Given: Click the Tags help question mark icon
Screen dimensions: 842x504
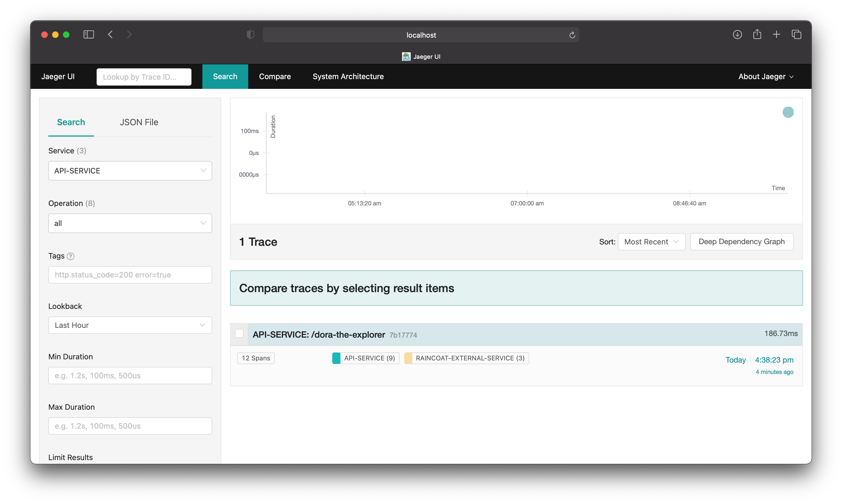Looking at the screenshot, I should click(71, 256).
